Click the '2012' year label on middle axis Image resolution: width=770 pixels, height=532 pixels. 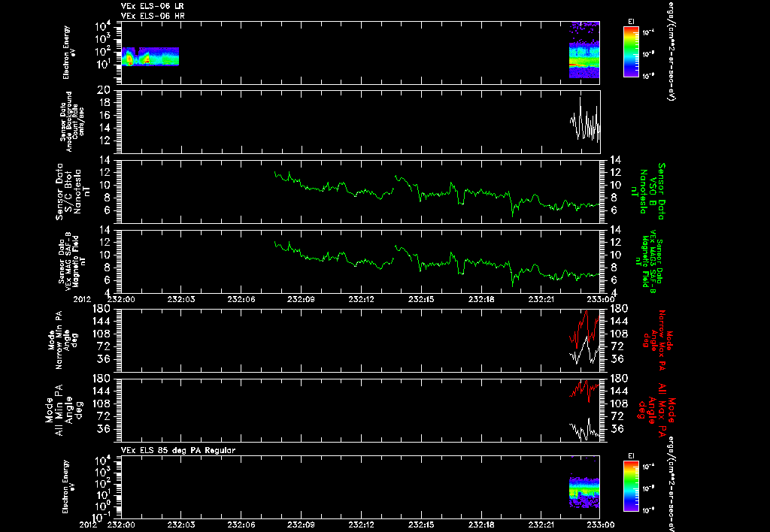(82, 299)
